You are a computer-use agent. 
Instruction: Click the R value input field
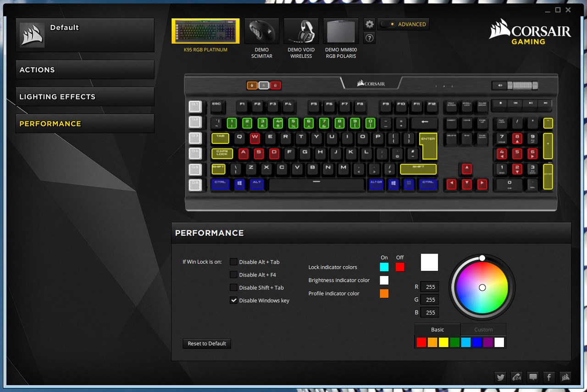click(430, 287)
